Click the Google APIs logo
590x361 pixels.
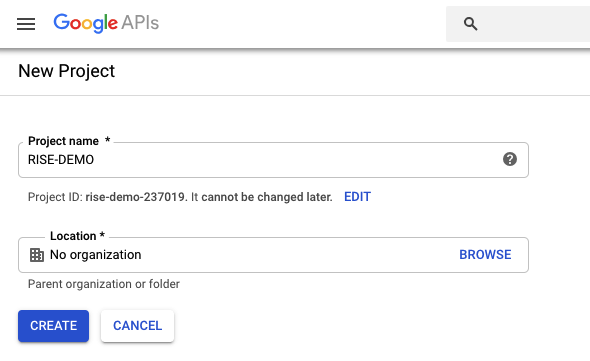click(106, 23)
